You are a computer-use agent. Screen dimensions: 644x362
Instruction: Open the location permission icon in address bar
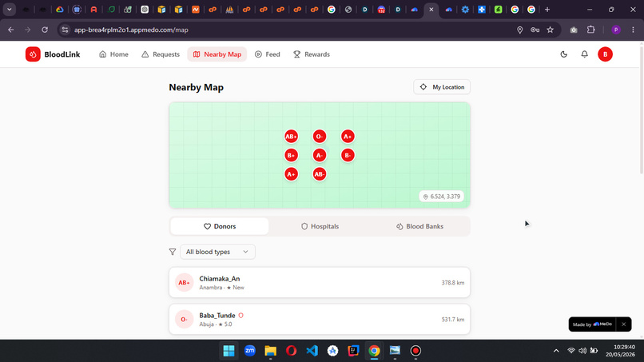(519, 30)
